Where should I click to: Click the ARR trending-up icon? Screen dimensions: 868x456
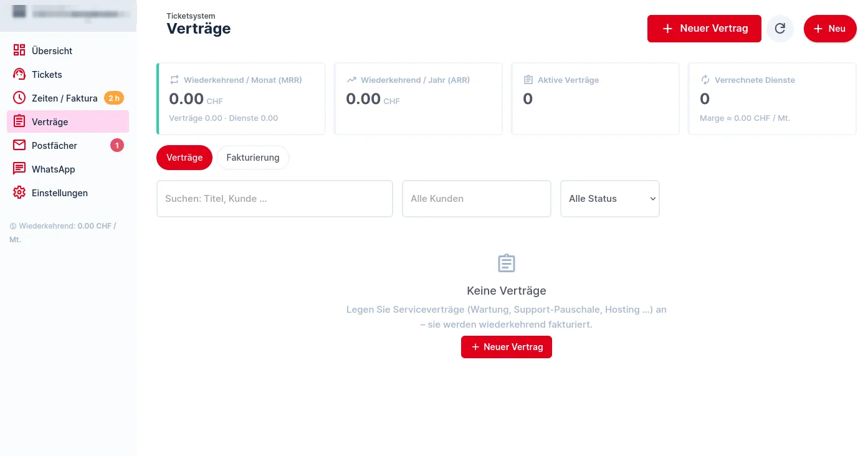click(x=351, y=80)
